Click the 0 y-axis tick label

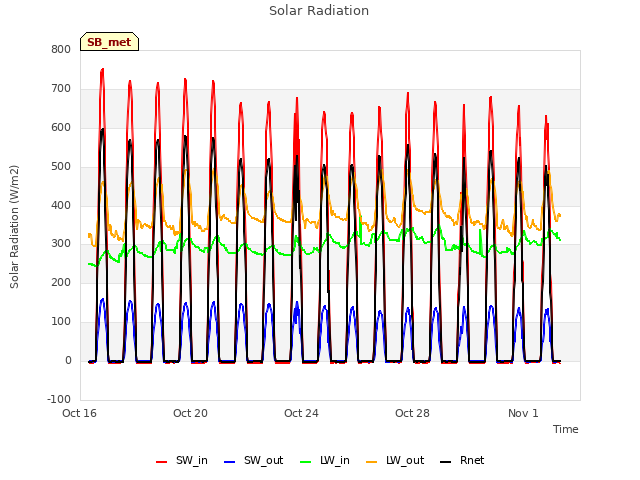pyautogui.click(x=68, y=361)
